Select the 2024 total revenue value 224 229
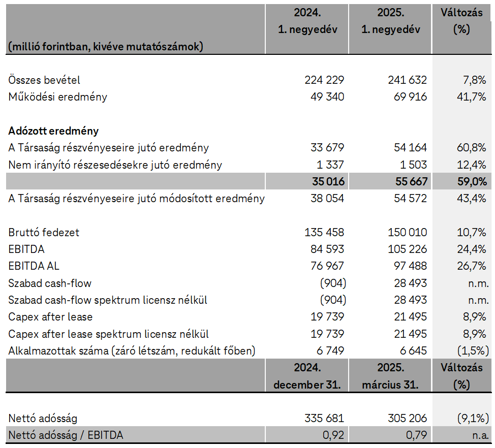This screenshot has width=495, height=448. 324,80
